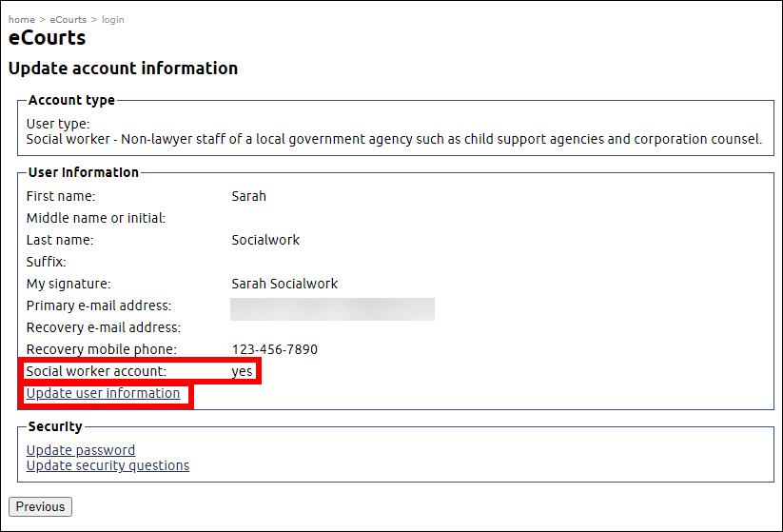783x532 pixels.
Task: Click the Middle name or initial label
Action: [x=96, y=218]
